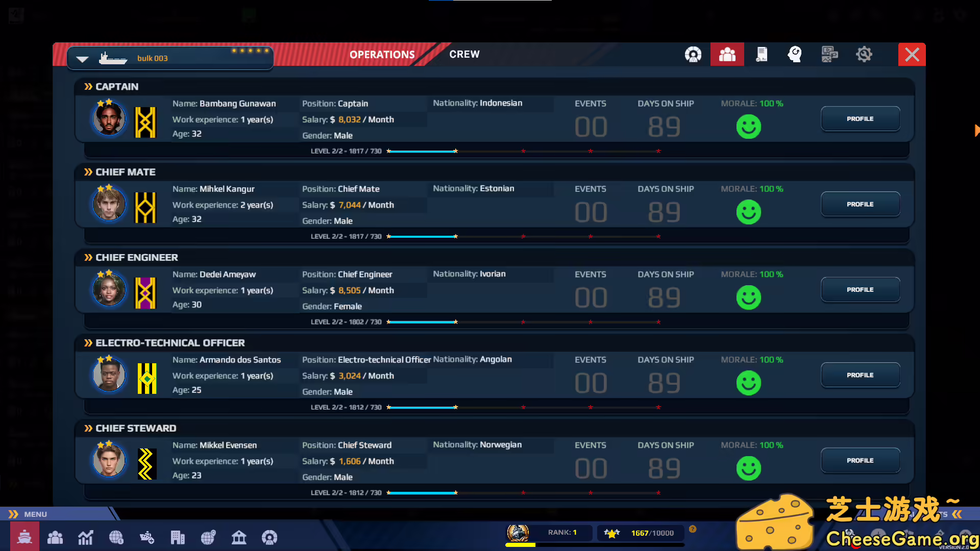Open the media and advertising icon
The image size is (980, 551).
point(829,54)
